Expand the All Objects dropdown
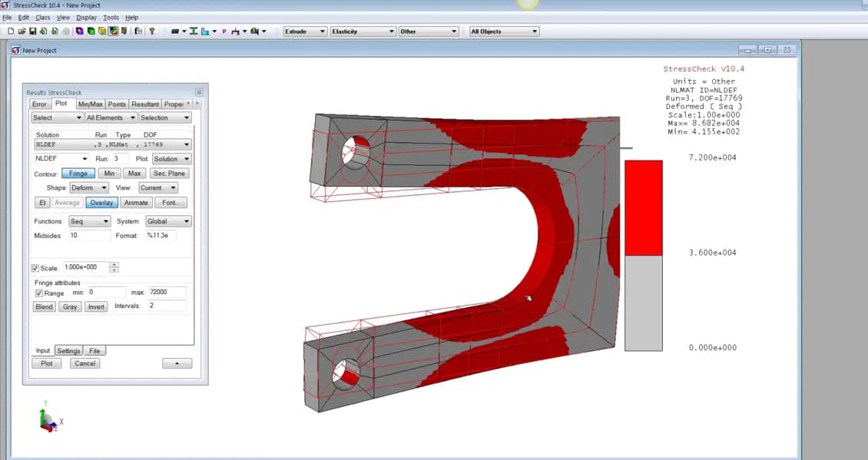This screenshot has height=460, width=868. pos(503,31)
